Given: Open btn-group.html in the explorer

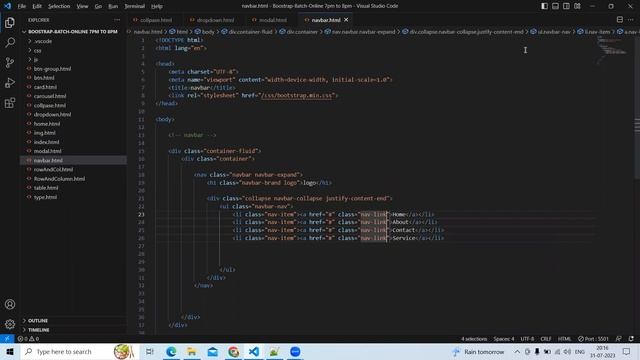Looking at the screenshot, I should [x=52, y=69].
